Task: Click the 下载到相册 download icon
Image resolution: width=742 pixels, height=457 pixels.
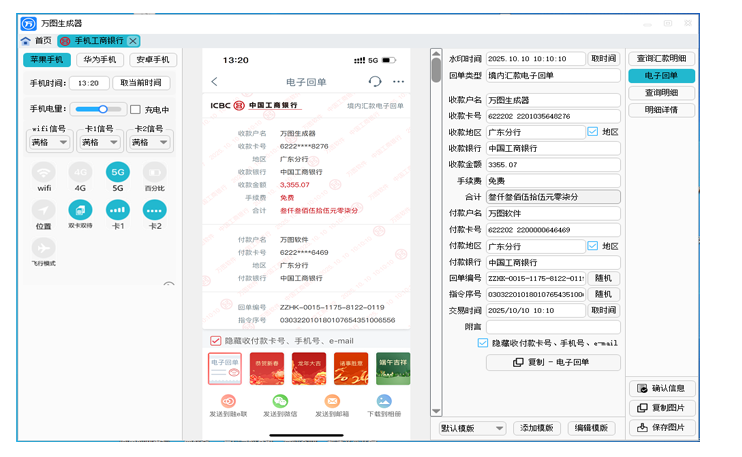Action: click(384, 401)
